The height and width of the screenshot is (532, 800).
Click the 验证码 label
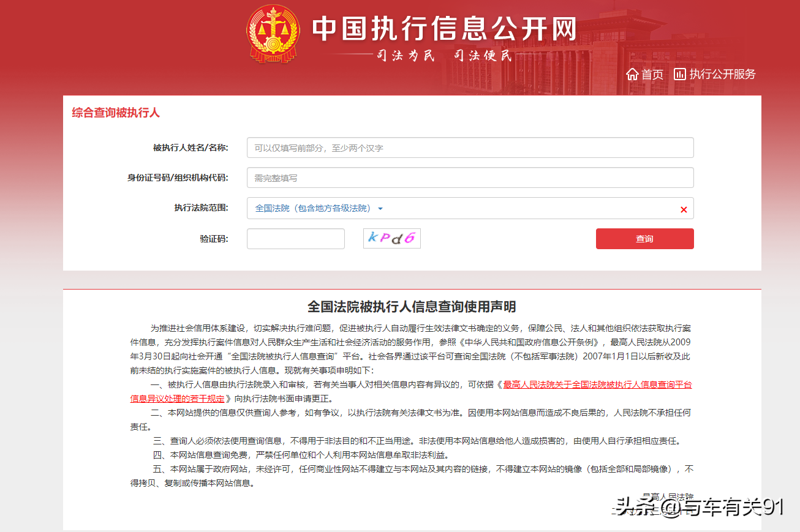[x=214, y=239]
